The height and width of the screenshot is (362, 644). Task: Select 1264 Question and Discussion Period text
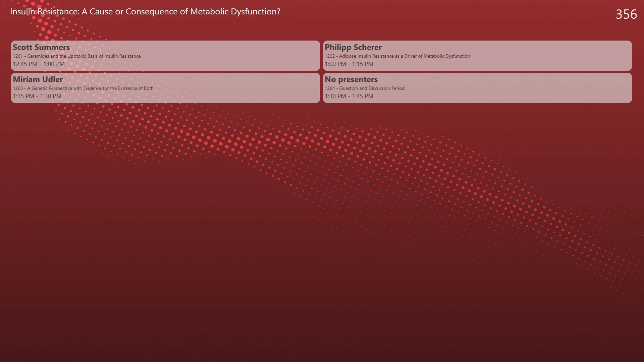click(365, 88)
